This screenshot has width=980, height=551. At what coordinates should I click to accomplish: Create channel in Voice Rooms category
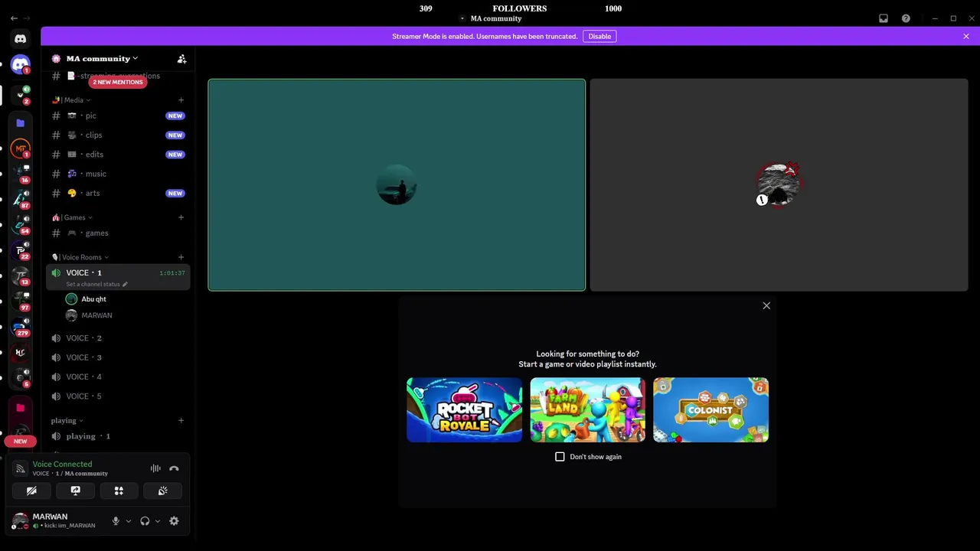pos(181,257)
